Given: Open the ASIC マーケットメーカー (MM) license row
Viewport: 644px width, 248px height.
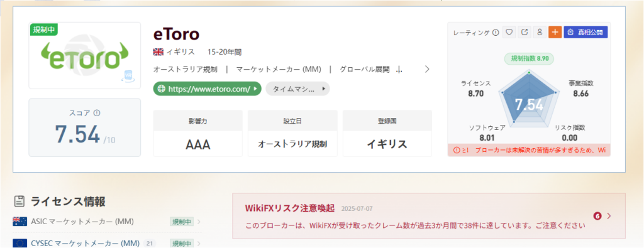Looking at the screenshot, I should click(x=107, y=222).
